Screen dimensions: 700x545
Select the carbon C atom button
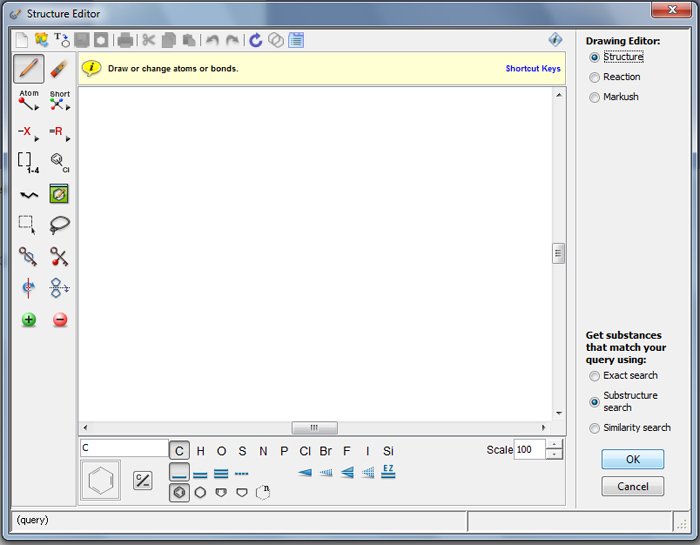(179, 451)
